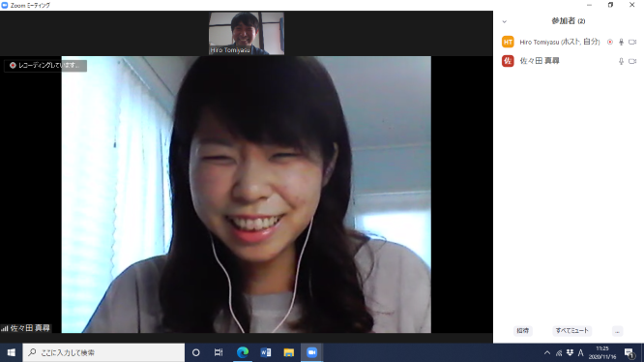The image size is (644, 362).
Task: Mute 佐々田 participant's microphone icon
Action: click(x=621, y=61)
